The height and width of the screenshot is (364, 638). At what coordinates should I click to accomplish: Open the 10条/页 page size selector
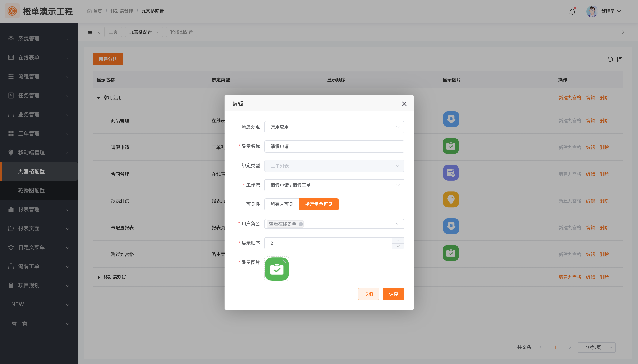(x=596, y=347)
